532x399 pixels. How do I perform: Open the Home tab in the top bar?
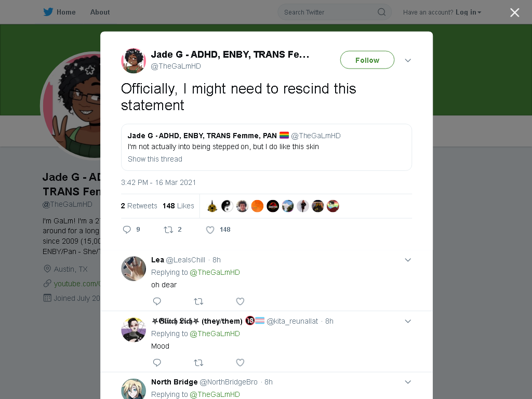(x=66, y=12)
